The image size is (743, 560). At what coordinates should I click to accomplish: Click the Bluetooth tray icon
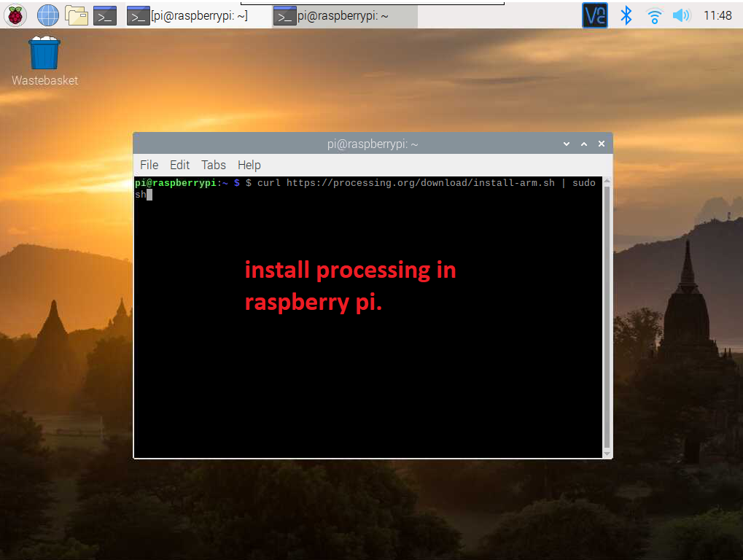click(x=626, y=15)
